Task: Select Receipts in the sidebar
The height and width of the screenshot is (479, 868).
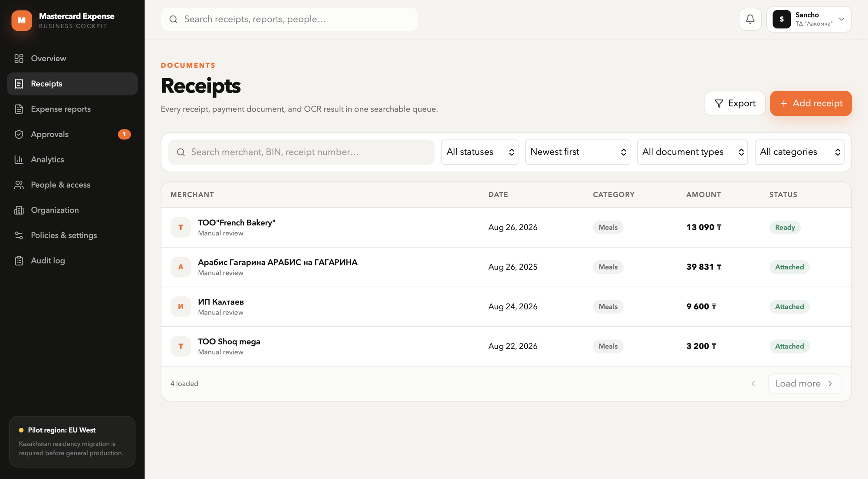Action: click(72, 84)
